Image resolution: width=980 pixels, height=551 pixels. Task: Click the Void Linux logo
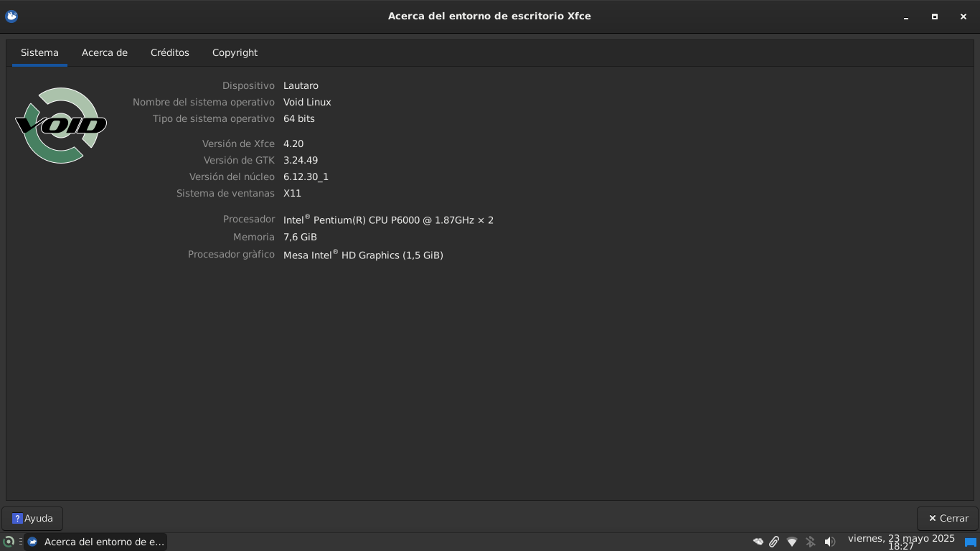[x=61, y=126]
